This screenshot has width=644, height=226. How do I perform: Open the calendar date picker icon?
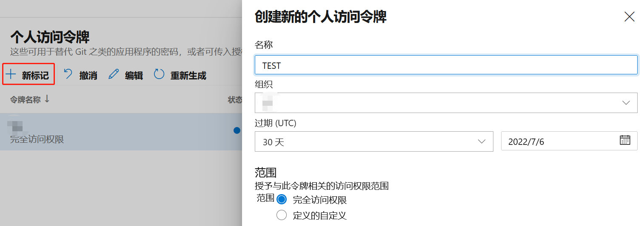(x=625, y=141)
